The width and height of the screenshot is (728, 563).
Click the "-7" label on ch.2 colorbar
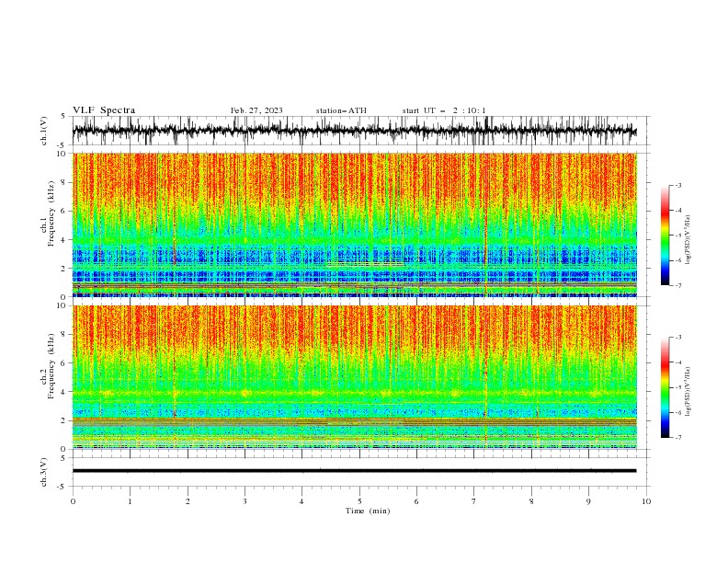(678, 438)
